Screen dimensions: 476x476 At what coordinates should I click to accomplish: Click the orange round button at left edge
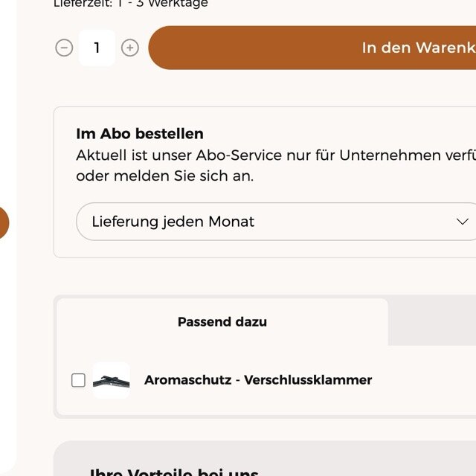coord(3,222)
